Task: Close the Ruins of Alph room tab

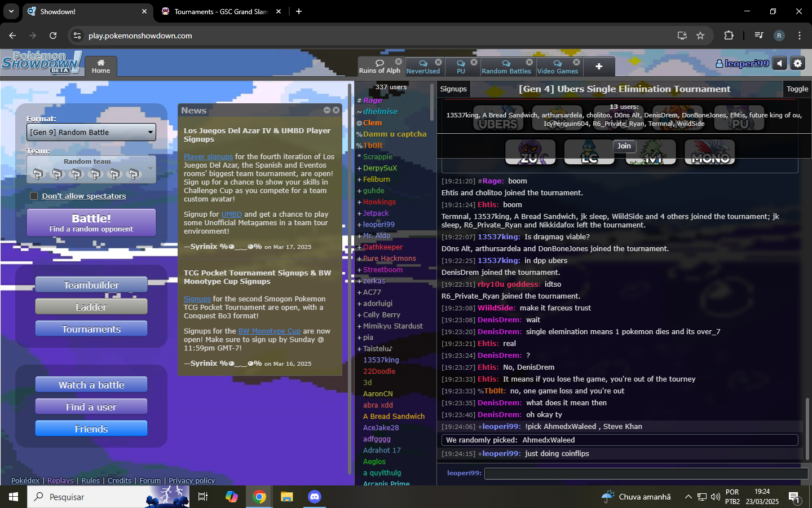Action: coord(399,62)
